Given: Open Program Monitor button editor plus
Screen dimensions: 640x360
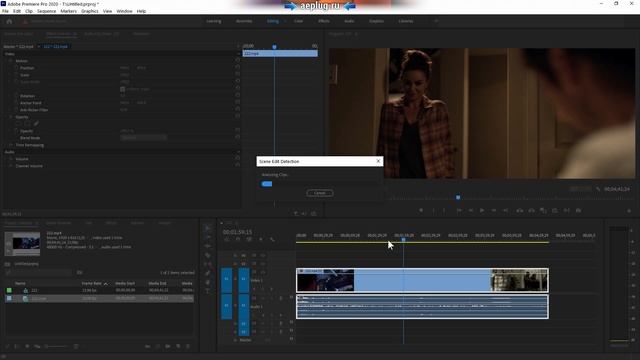Looking at the screenshot, I should click(629, 211).
